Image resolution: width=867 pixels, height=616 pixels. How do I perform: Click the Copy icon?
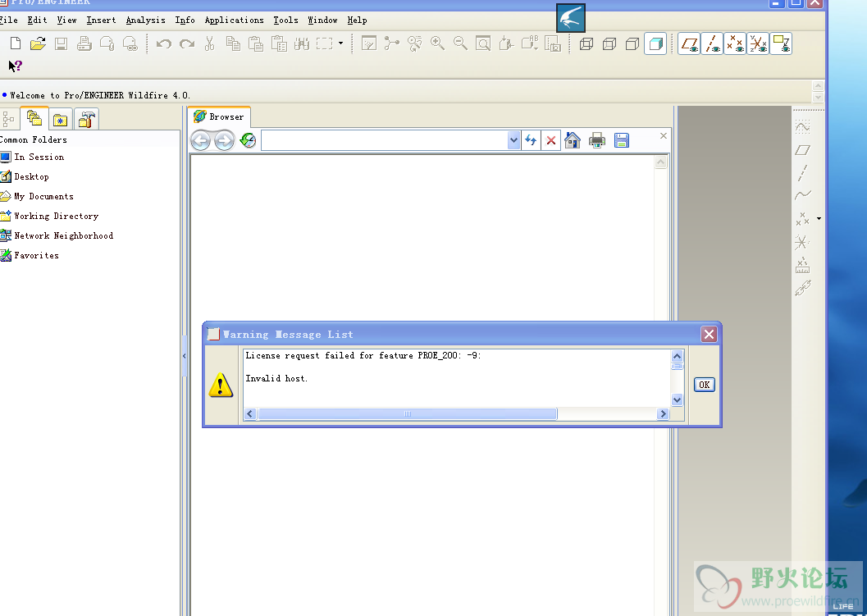[x=233, y=43]
